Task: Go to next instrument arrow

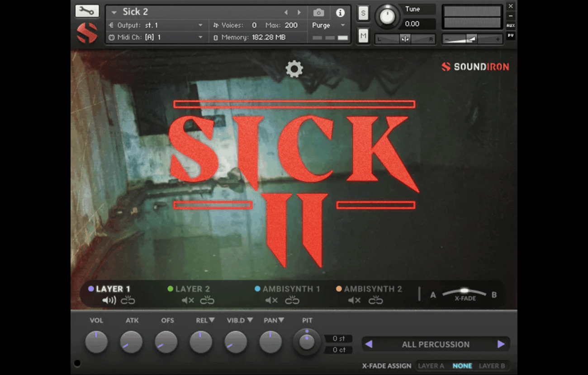Action: [x=299, y=13]
